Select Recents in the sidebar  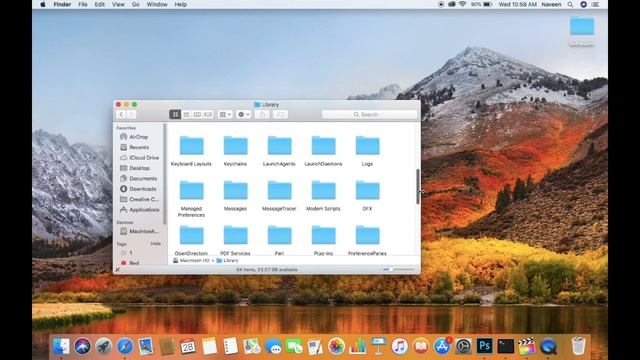(139, 147)
